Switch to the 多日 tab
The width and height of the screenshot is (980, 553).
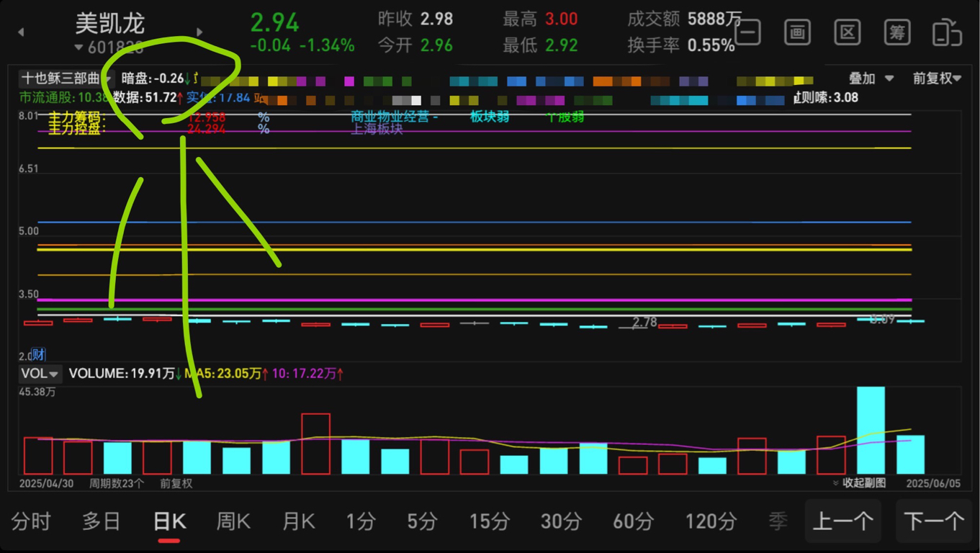pyautogui.click(x=101, y=521)
